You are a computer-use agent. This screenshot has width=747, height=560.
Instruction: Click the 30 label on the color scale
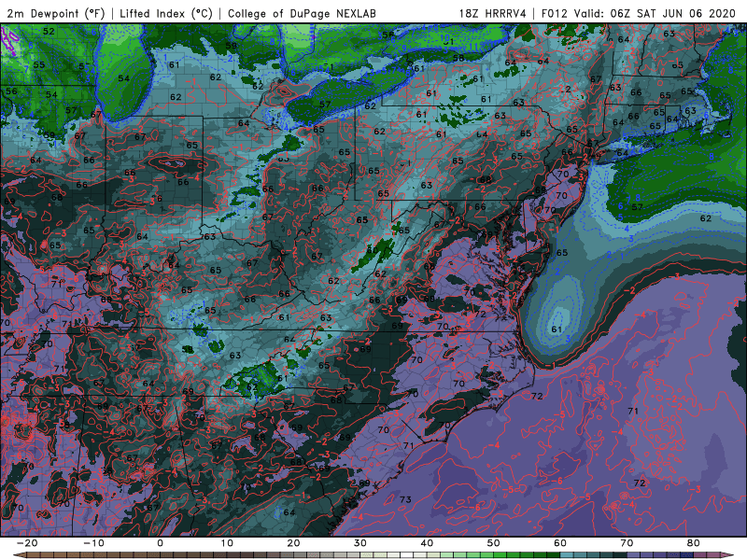point(360,543)
